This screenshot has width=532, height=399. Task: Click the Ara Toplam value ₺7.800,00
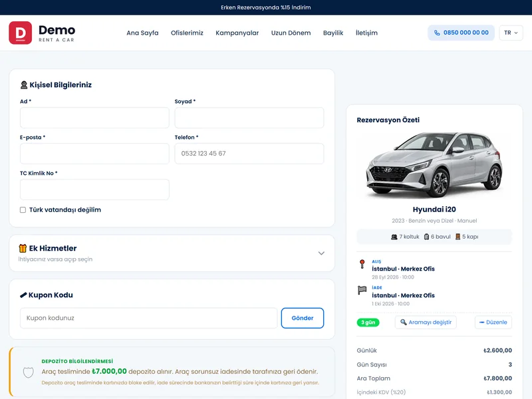pos(497,378)
